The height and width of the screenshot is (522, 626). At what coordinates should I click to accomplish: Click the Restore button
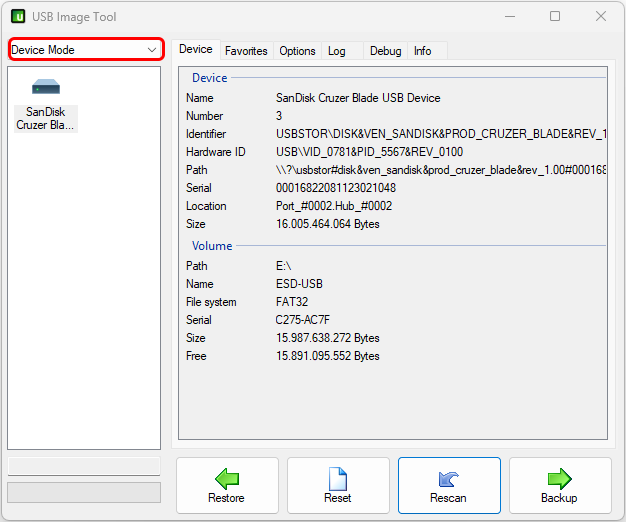point(227,485)
